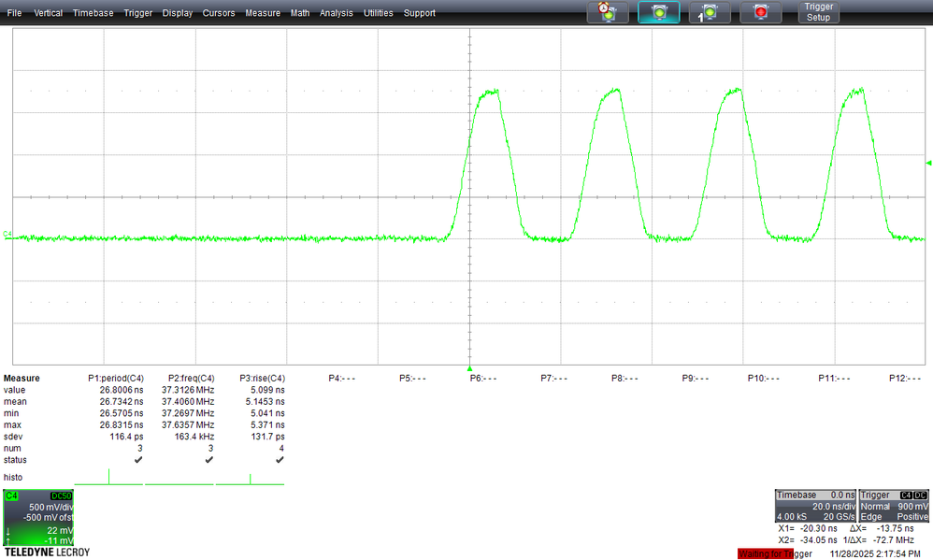
Task: Select the Normal trigger mode button
Action: click(659, 12)
